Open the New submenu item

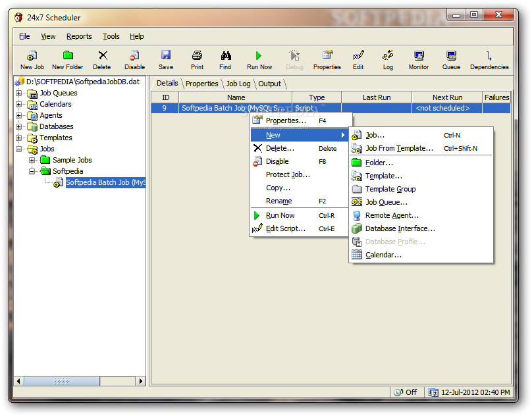(300, 135)
